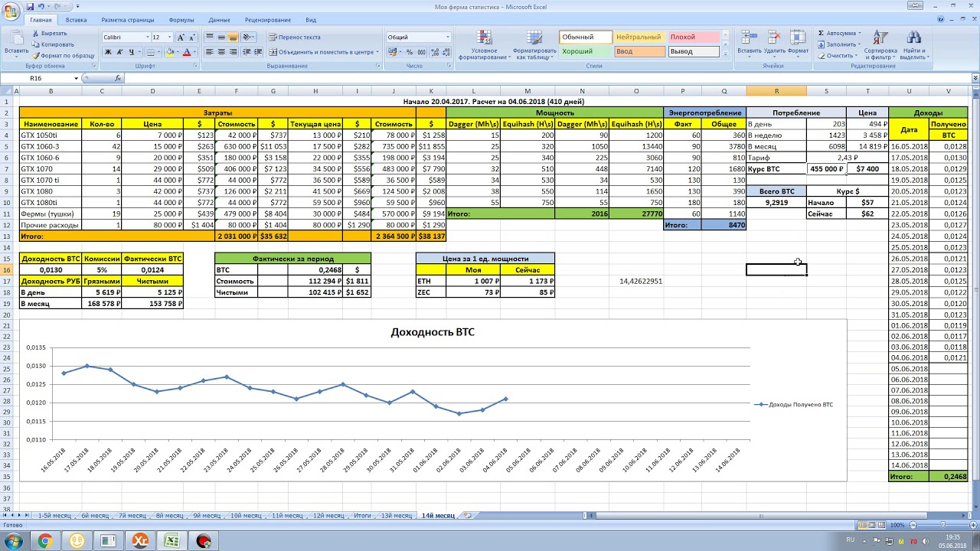Screen dimensions: 980x551
Task: Switch to the Разметка страницы tab
Action: (x=129, y=20)
